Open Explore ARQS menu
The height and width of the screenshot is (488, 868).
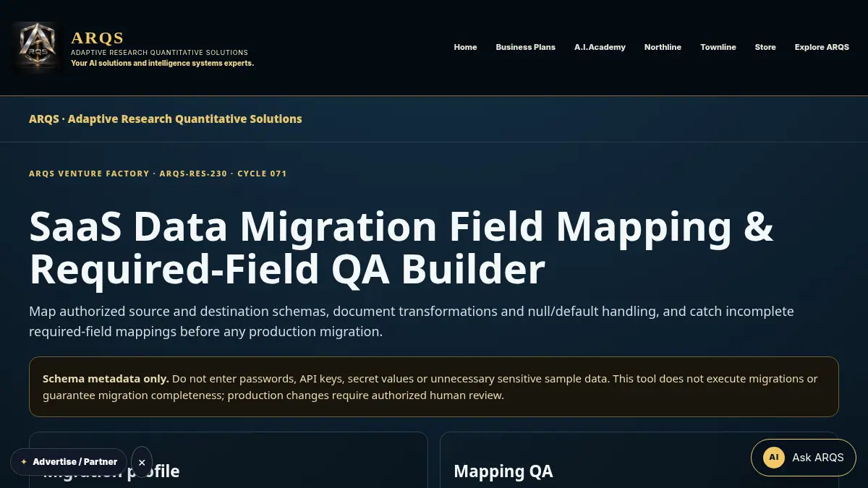[822, 47]
